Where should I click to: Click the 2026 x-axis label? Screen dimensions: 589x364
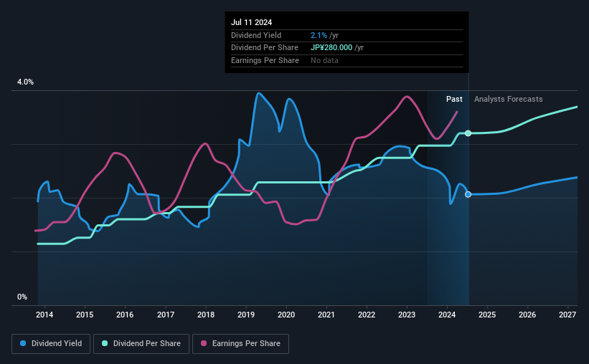[527, 315]
